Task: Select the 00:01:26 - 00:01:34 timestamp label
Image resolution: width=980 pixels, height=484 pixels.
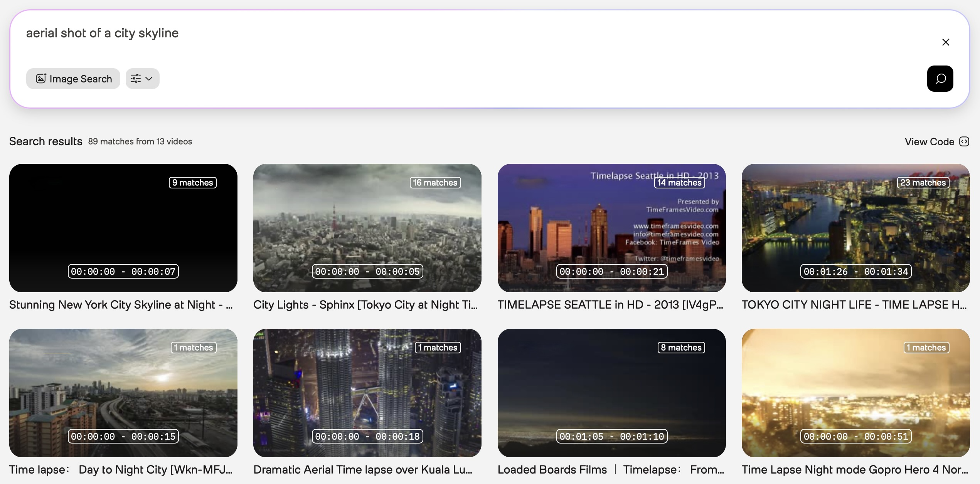Action: tap(855, 271)
